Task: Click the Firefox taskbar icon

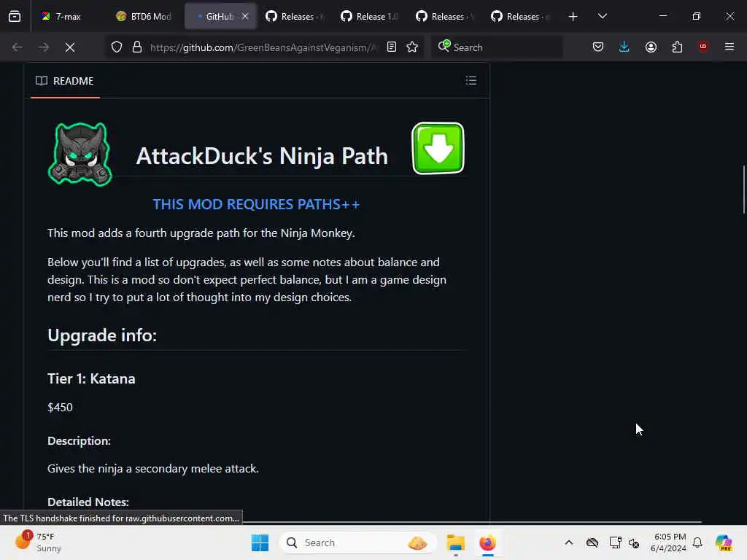Action: 488,542
